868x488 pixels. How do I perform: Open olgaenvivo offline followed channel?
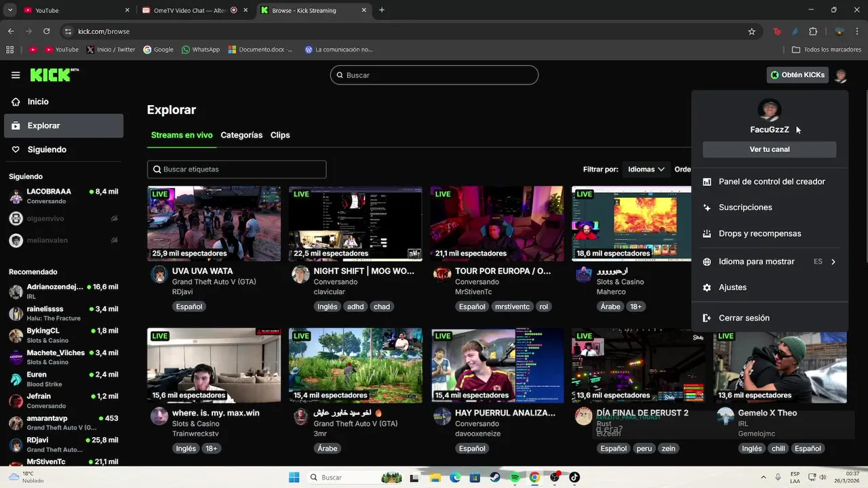[64, 218]
